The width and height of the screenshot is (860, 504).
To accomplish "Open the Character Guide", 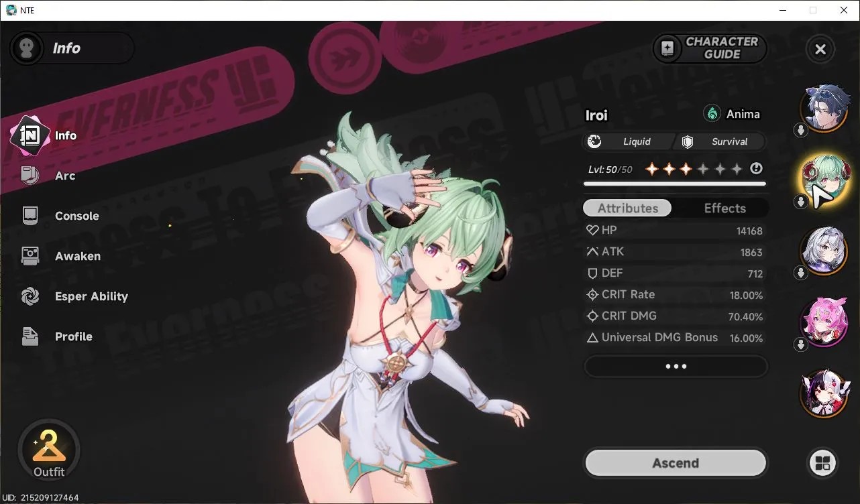I will coord(709,48).
